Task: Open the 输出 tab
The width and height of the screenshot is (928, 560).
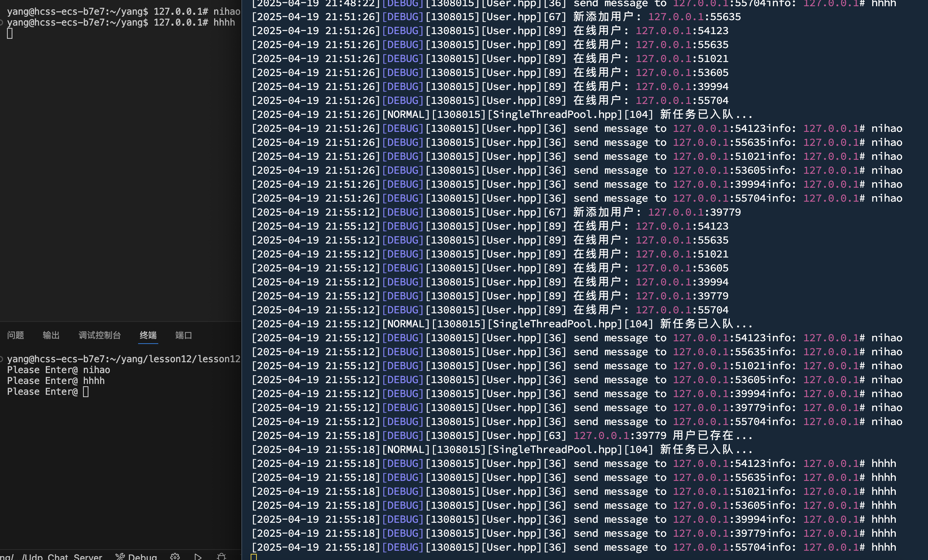Action: [x=51, y=335]
